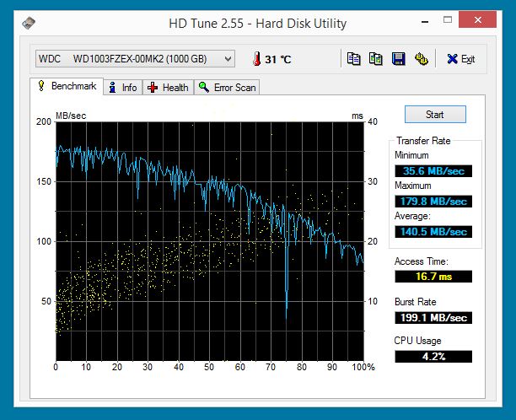Viewport: 516px width, 420px height.
Task: Open the options icon in toolbar
Action: pyautogui.click(x=420, y=58)
